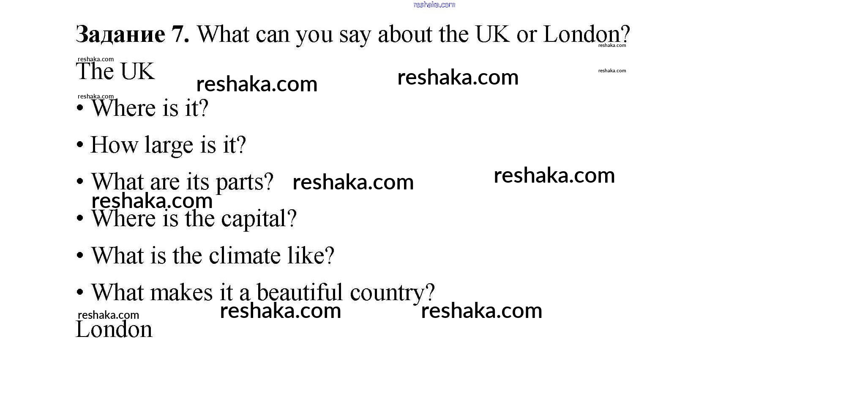Click the bold "Задание 7." heading
This screenshot has height=397, width=868.
[x=132, y=34]
